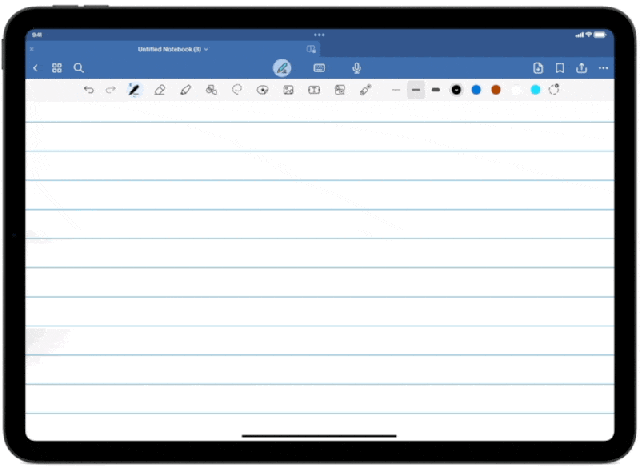The width and height of the screenshot is (640, 470).
Task: Switch to keyboard typing mode
Action: tap(319, 68)
